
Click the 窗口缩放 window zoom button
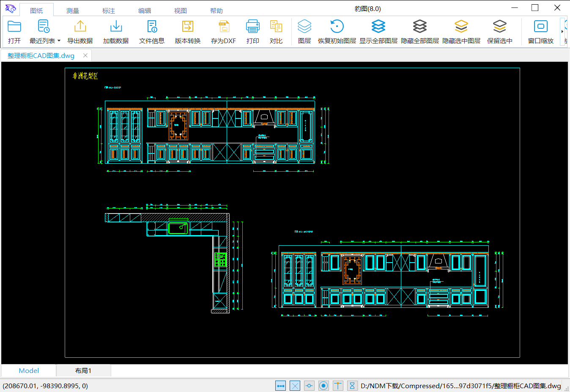(541, 27)
